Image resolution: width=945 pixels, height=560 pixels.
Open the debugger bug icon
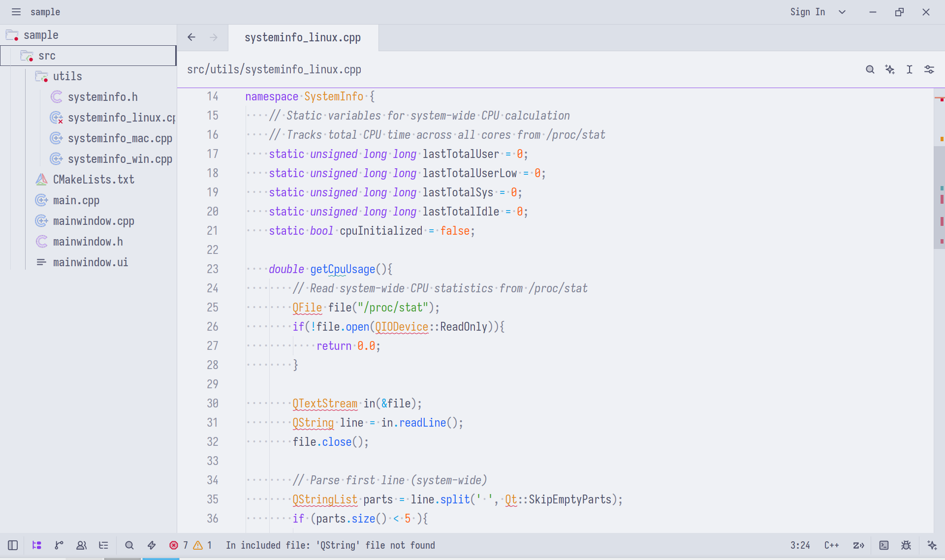pyautogui.click(x=906, y=545)
